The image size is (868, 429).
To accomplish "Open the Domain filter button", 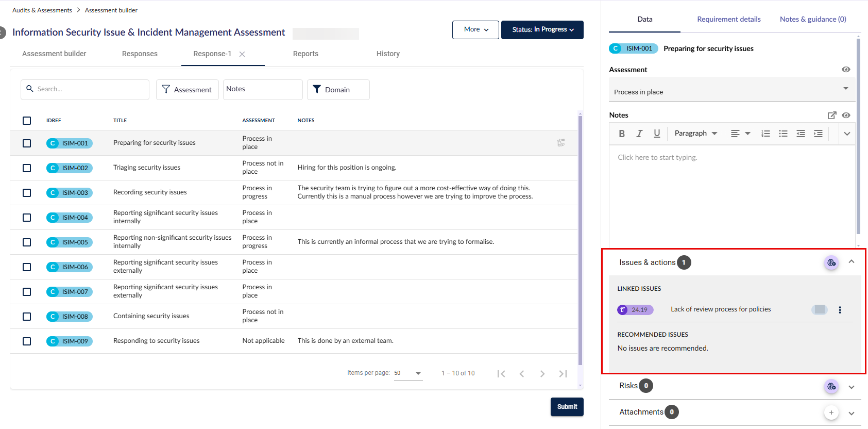I will [x=338, y=90].
